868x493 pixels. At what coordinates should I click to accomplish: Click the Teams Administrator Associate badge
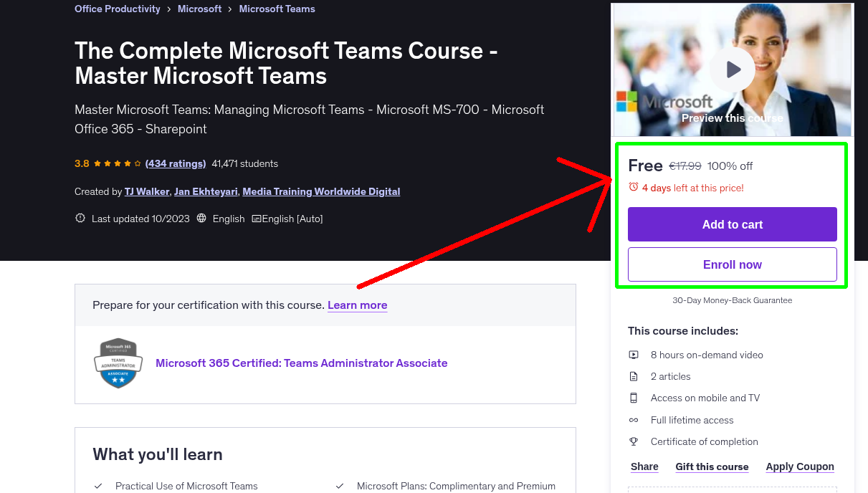[118, 363]
